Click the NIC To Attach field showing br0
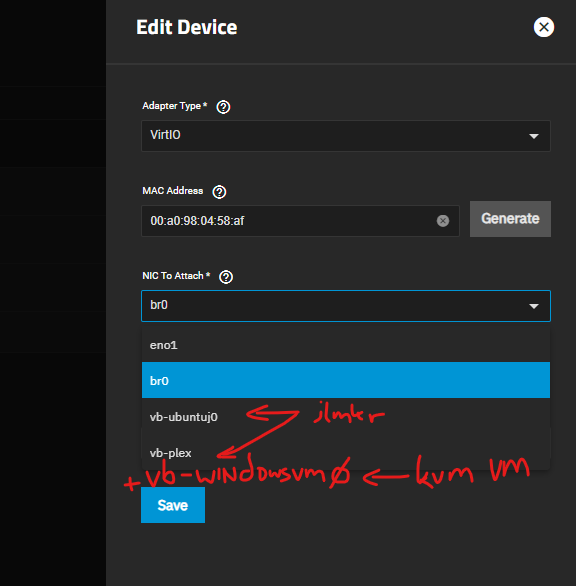 click(x=346, y=306)
